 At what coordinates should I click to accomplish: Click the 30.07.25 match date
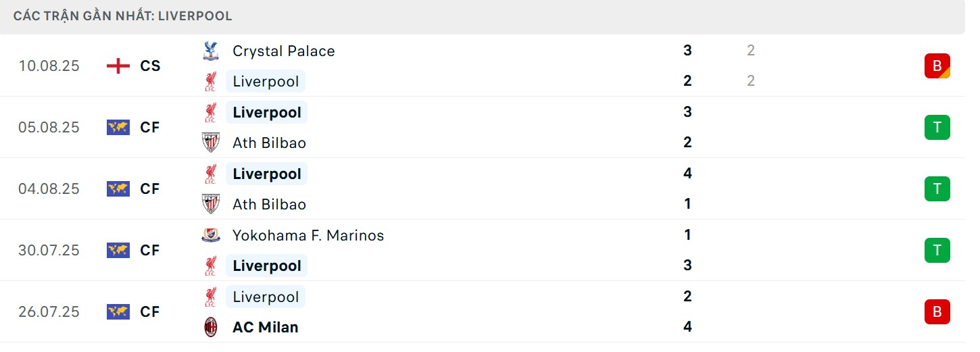coord(49,250)
